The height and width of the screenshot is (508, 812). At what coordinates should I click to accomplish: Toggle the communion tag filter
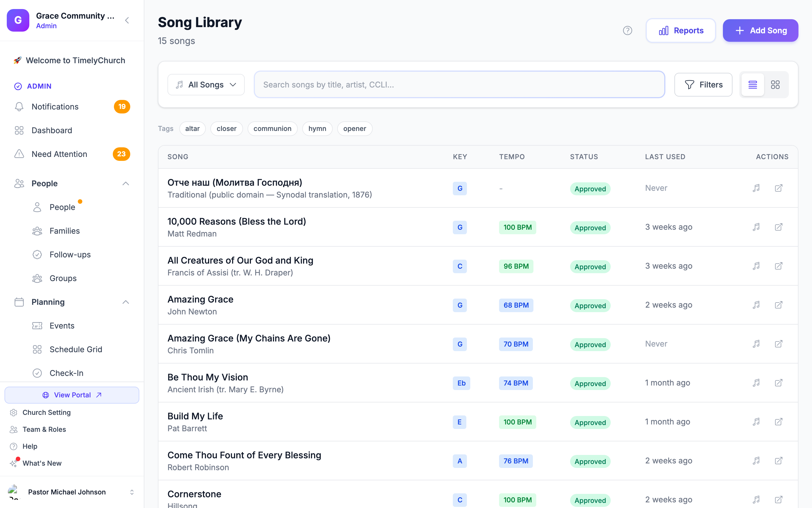[272, 129]
